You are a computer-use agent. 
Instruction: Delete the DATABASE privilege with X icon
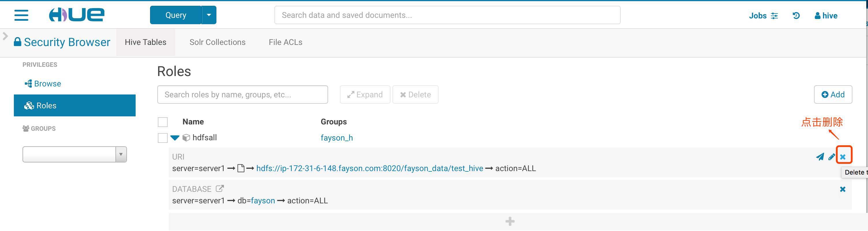click(843, 189)
